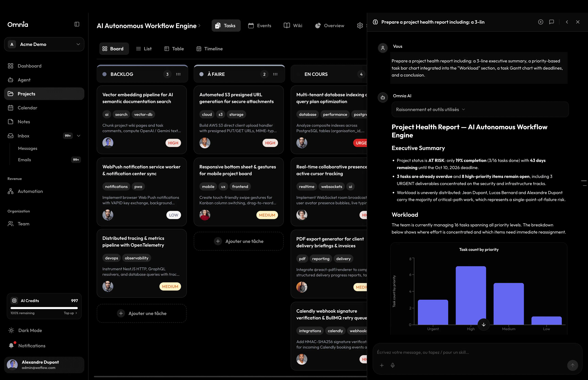
Task: Click the send arrow button
Action: (x=573, y=365)
